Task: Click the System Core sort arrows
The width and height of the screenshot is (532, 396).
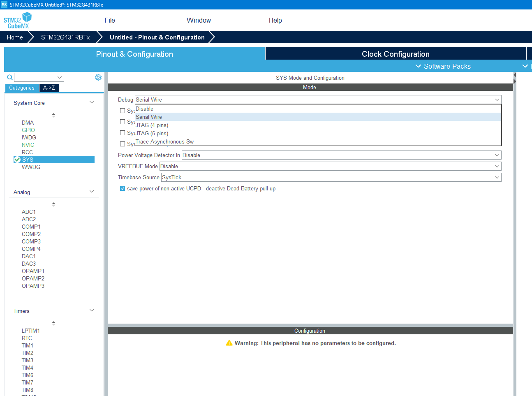Action: [53, 115]
